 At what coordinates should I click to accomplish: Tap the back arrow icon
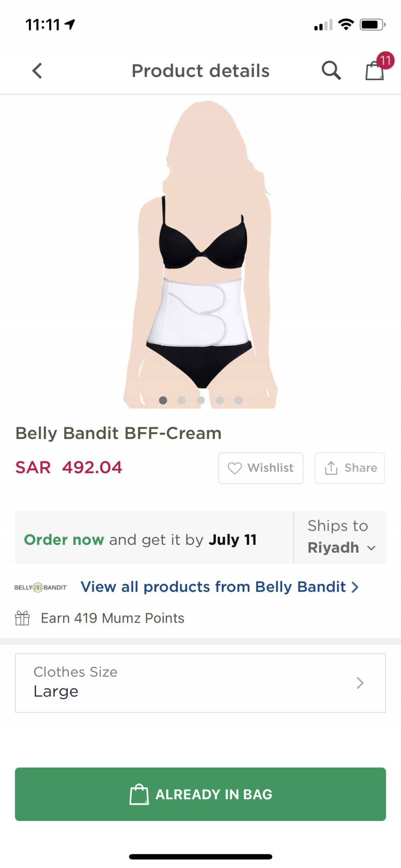[x=37, y=71]
